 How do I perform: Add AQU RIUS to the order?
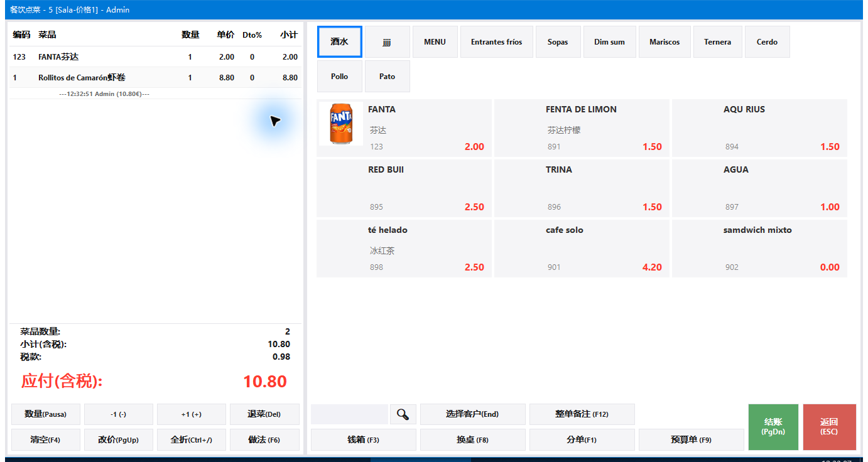[x=759, y=128]
